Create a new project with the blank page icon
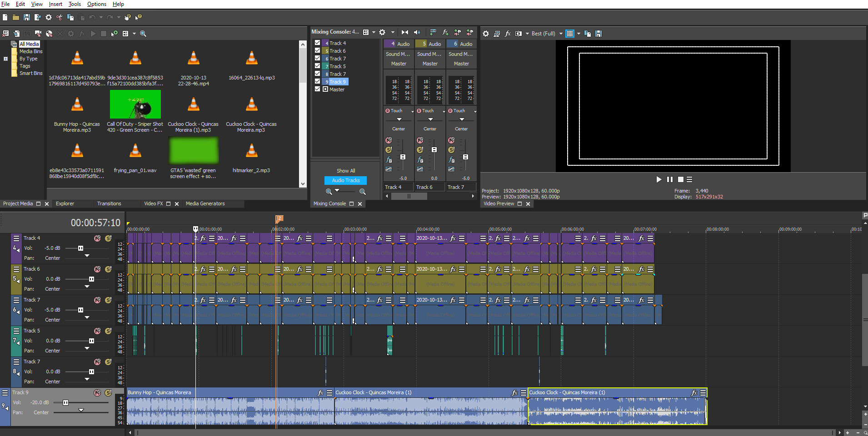This screenshot has height=436, width=868. pyautogui.click(x=5, y=17)
